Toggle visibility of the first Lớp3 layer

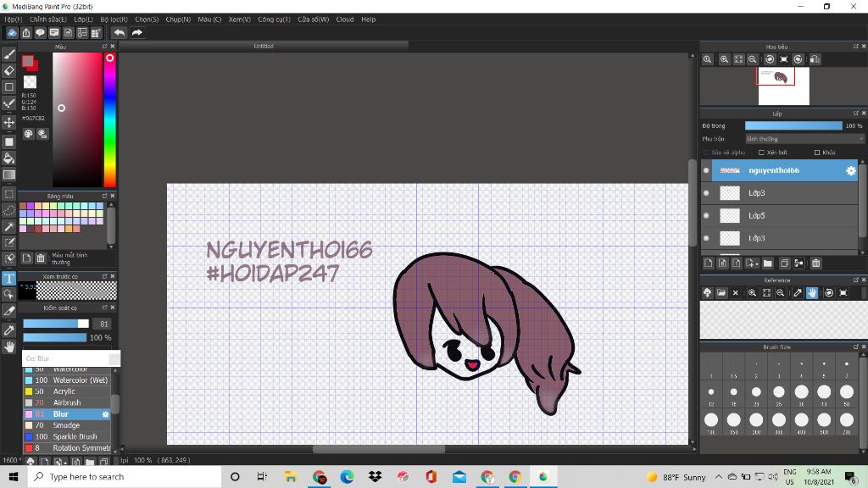pos(706,193)
